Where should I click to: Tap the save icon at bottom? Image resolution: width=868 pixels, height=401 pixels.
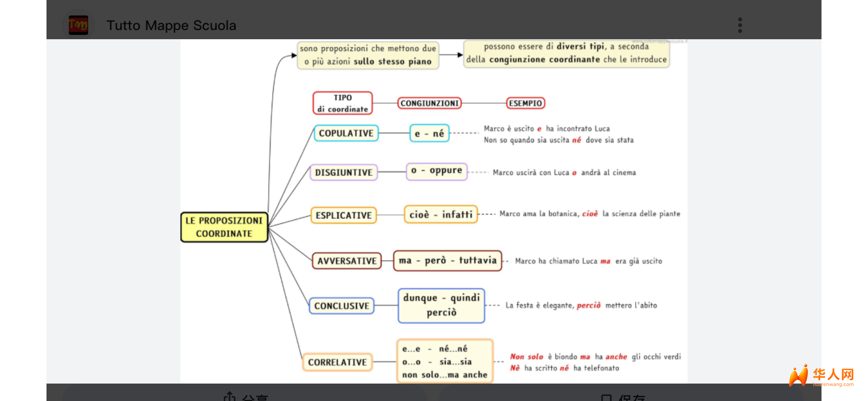click(x=606, y=398)
